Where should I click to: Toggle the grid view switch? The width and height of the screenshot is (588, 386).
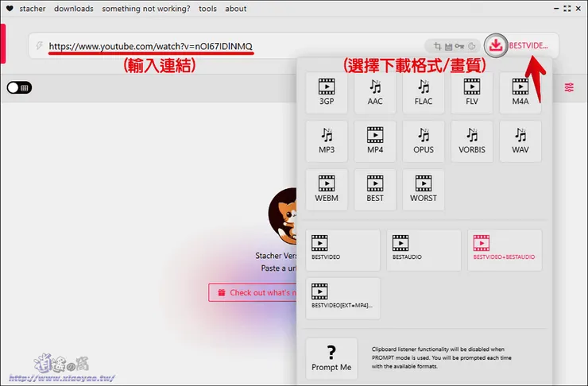[x=19, y=87]
